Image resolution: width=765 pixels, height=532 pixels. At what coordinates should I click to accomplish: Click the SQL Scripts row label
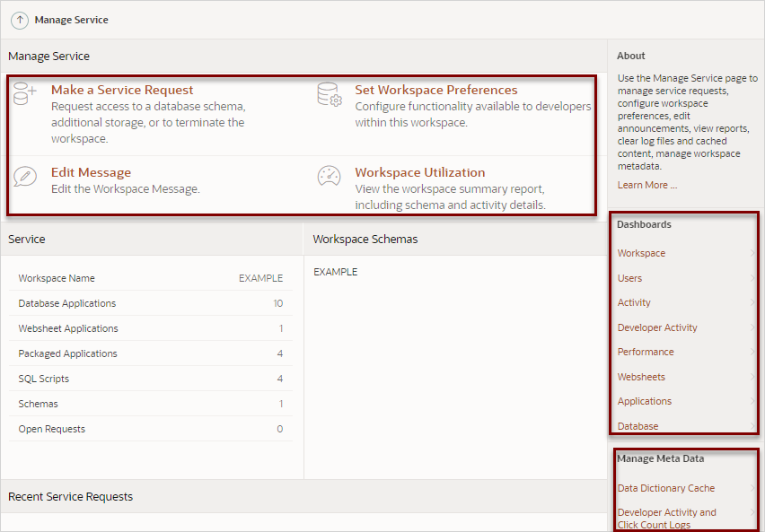(43, 379)
